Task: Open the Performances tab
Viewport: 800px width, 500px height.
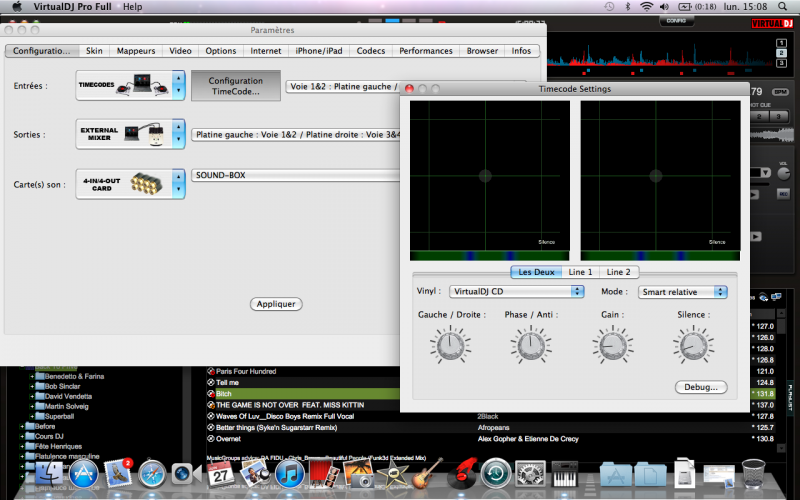Action: pyautogui.click(x=426, y=51)
